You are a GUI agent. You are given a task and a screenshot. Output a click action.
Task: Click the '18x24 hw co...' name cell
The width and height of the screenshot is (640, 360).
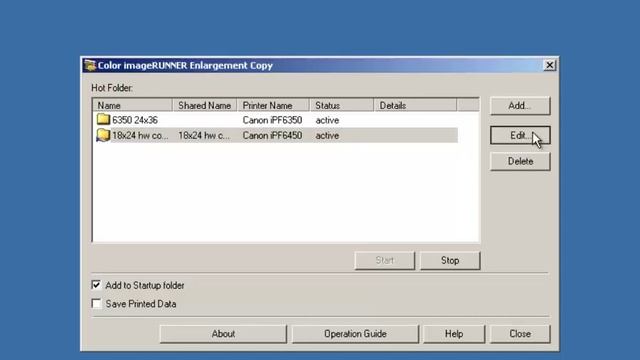point(140,136)
